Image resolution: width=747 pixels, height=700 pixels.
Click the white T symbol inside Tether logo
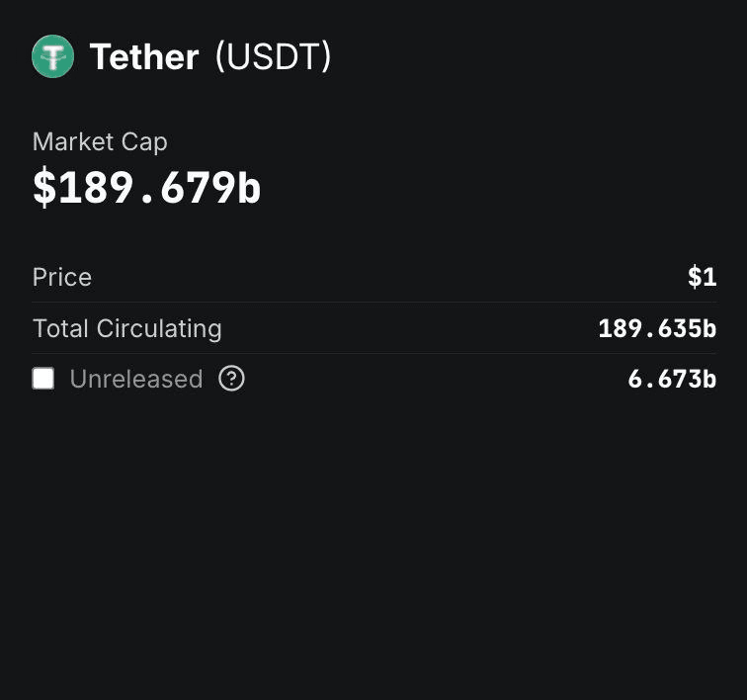pos(52,57)
